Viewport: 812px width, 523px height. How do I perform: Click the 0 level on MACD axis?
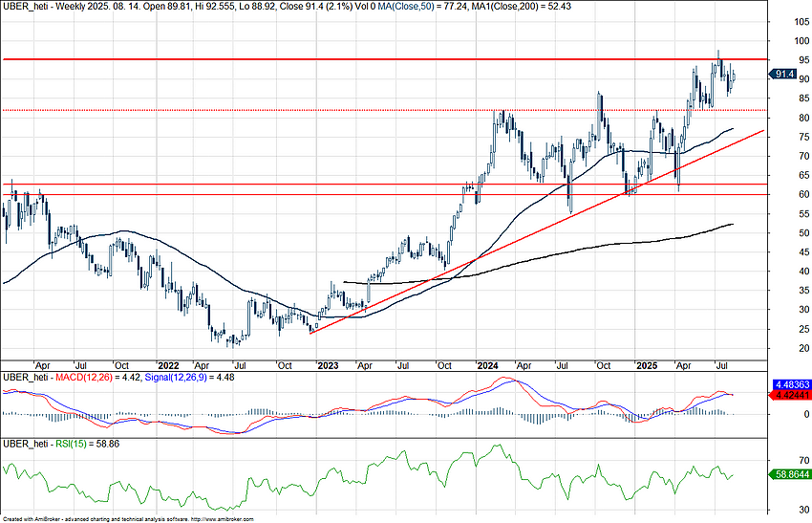(x=806, y=414)
